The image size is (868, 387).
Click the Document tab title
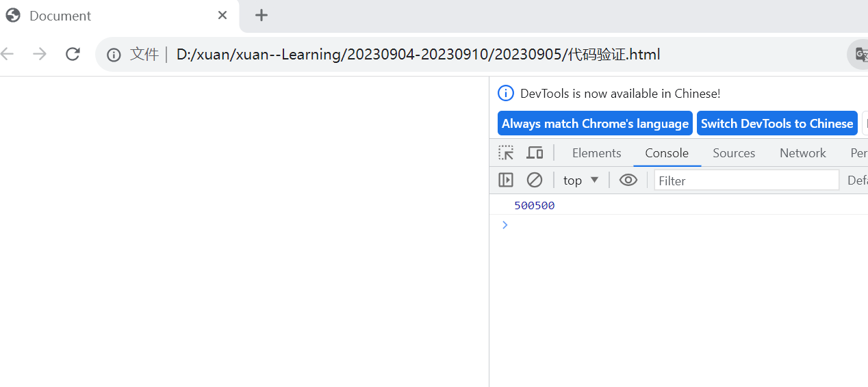pos(60,16)
